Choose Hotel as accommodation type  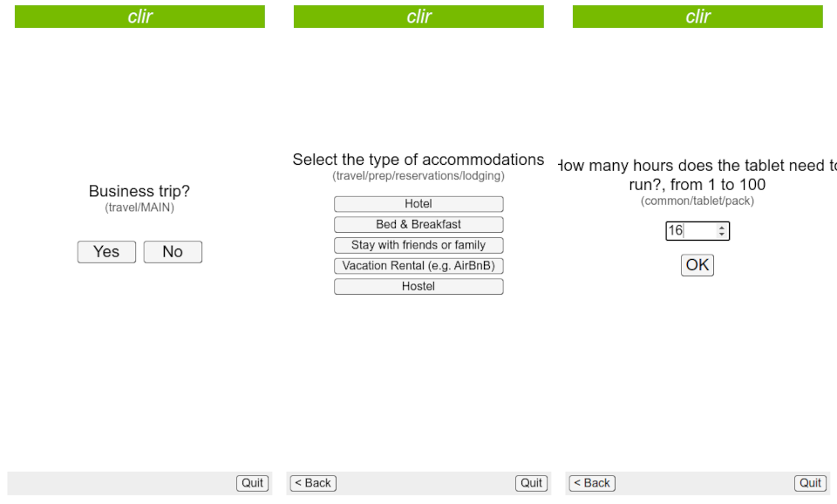418,204
